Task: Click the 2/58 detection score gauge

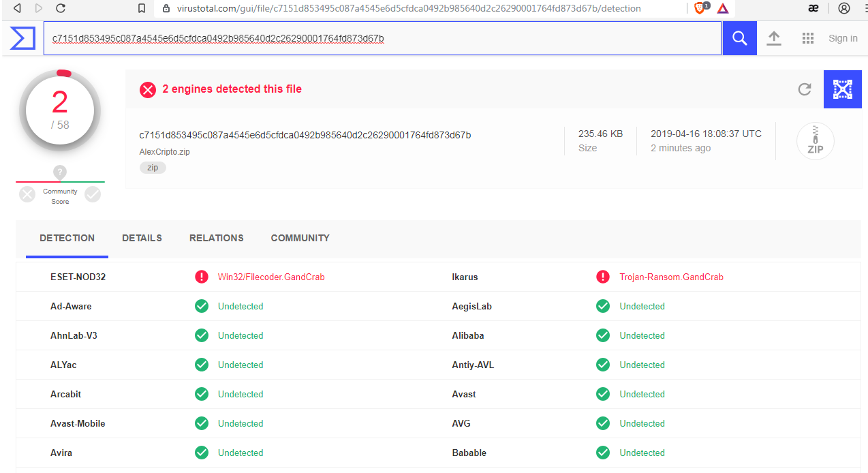Action: (60, 110)
